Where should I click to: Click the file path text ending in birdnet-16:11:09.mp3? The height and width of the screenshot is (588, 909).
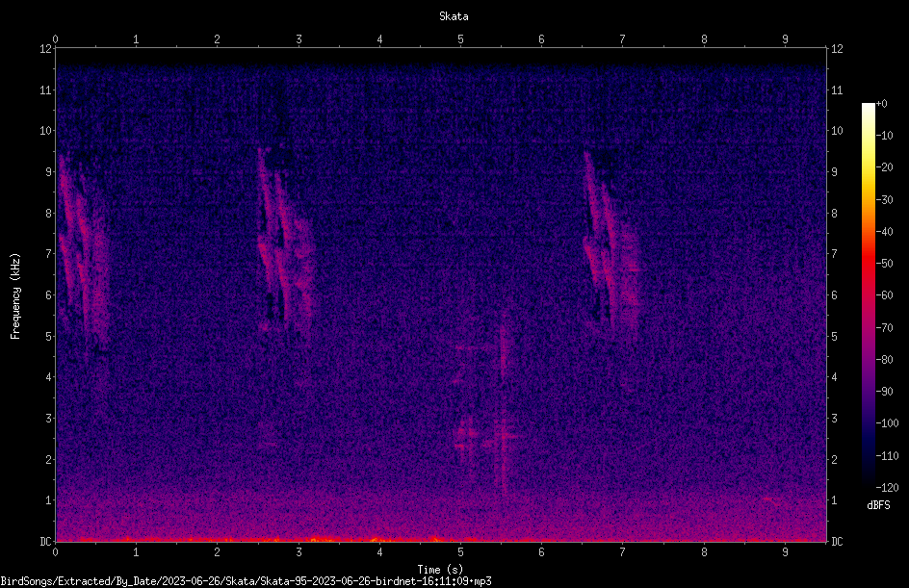[x=246, y=581]
